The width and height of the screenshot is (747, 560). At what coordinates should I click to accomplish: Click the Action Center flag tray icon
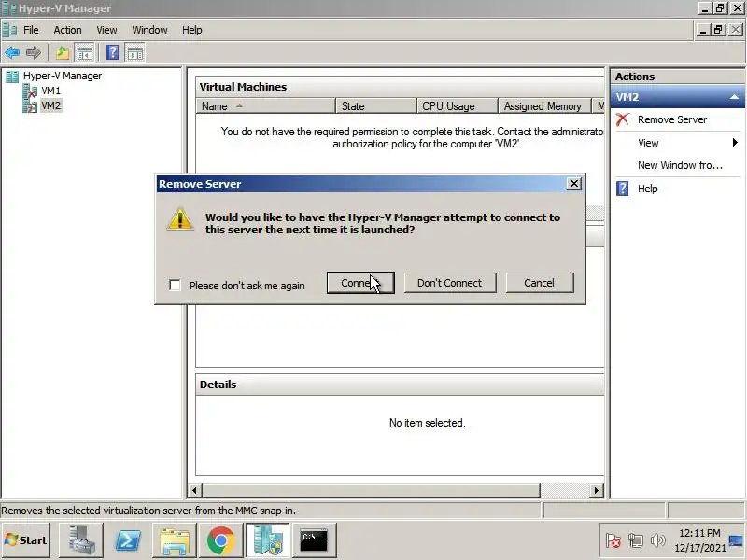coord(613,540)
